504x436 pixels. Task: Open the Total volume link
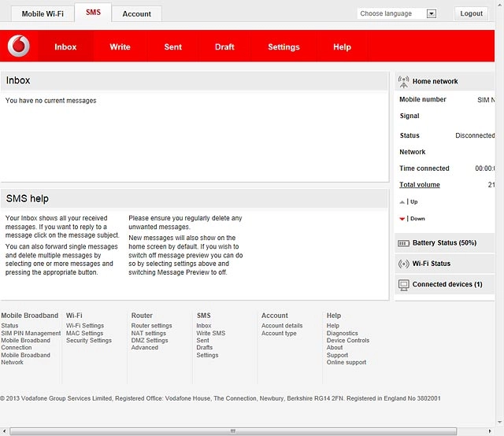pos(420,185)
